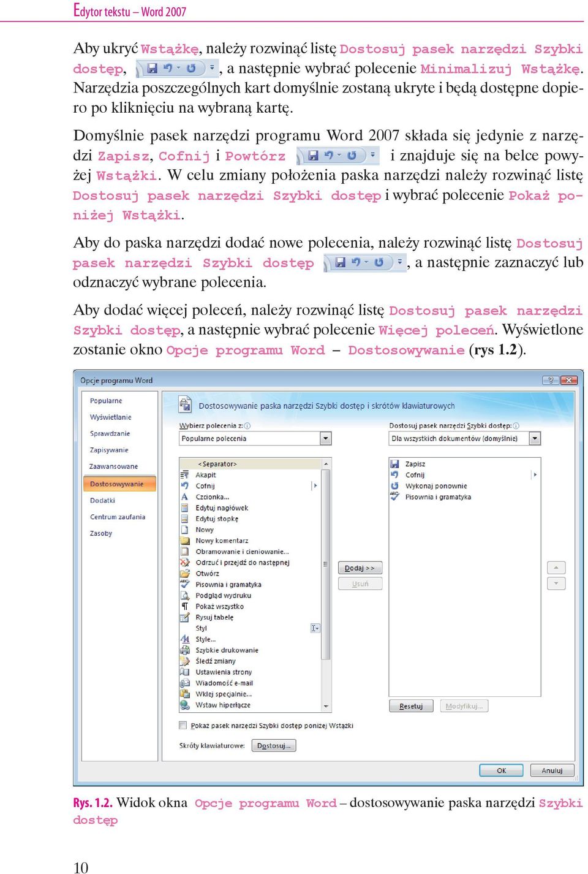Image resolution: width=588 pixels, height=874 pixels.
Task: Click the Wiadomość e-mail icon
Action: 184,683
